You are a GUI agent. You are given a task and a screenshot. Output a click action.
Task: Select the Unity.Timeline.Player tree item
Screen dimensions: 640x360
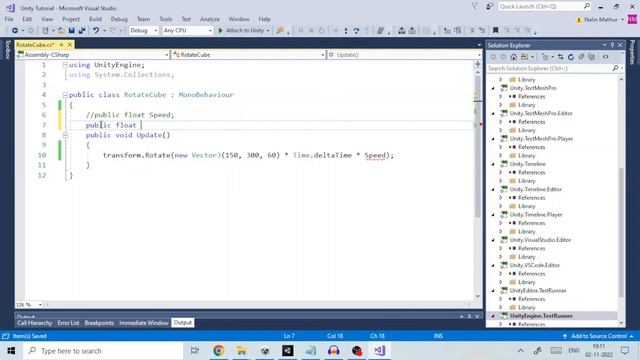(x=536, y=215)
